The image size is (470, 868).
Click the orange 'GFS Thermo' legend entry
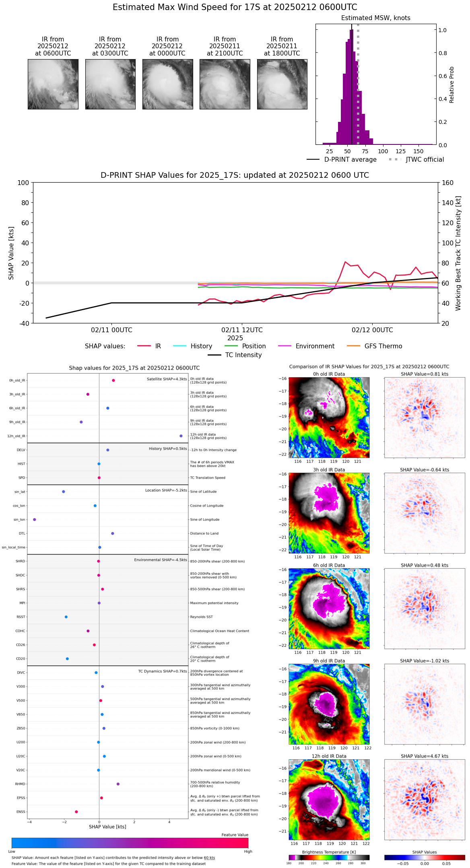pyautogui.click(x=375, y=346)
